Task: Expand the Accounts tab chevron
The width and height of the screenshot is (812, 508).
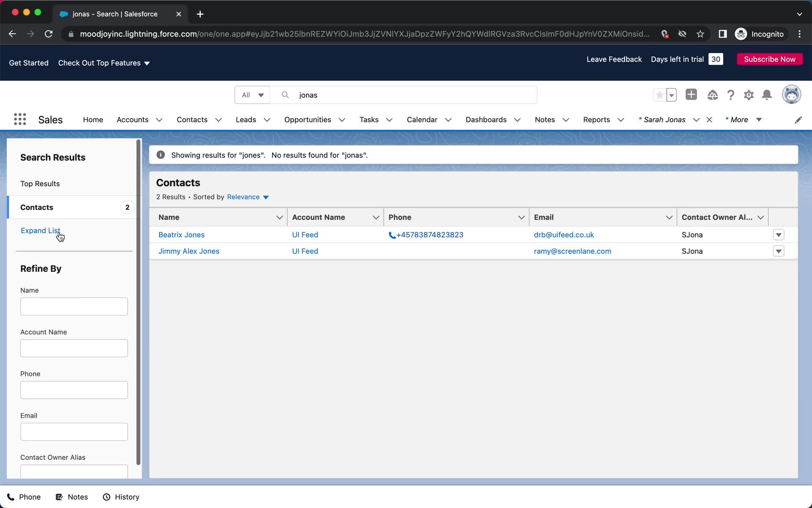Action: pos(159,120)
